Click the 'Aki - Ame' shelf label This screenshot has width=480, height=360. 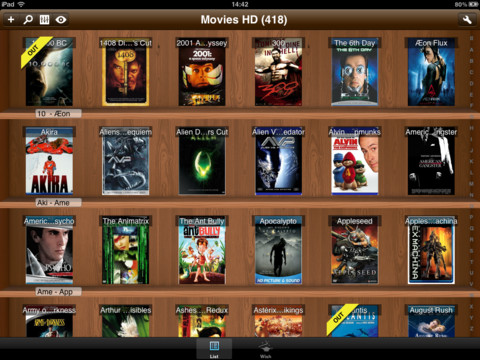point(58,203)
